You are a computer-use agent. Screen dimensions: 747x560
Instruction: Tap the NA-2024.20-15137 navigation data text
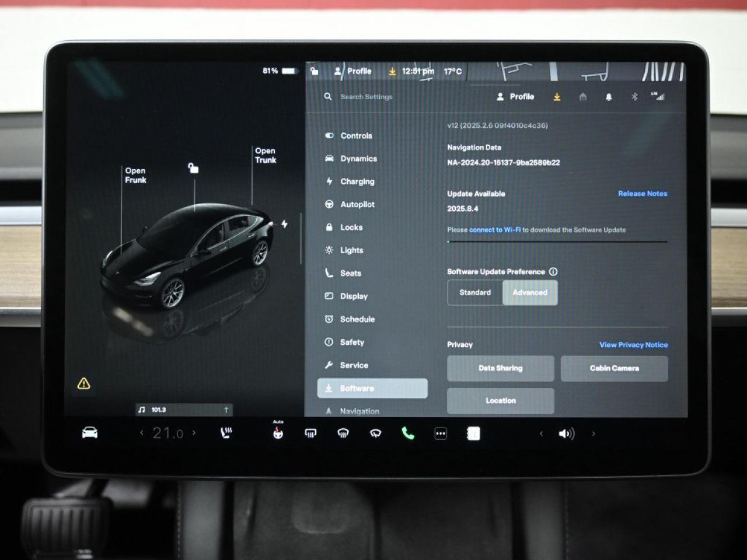click(x=504, y=163)
